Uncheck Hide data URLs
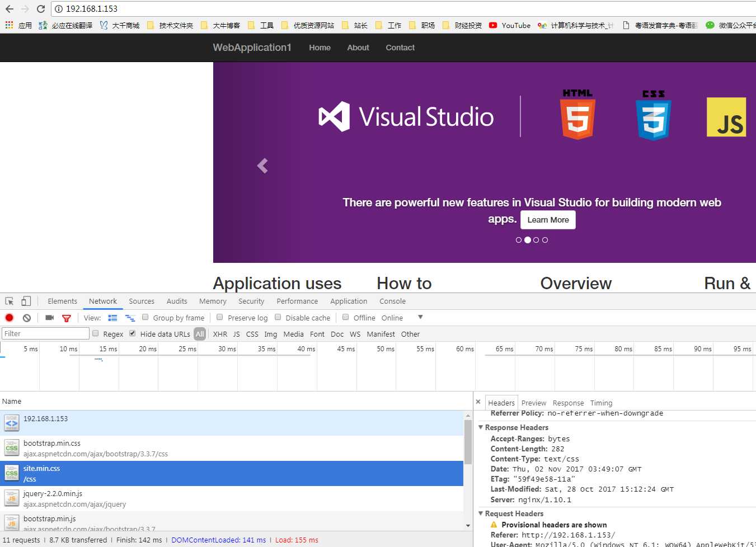 pos(133,333)
